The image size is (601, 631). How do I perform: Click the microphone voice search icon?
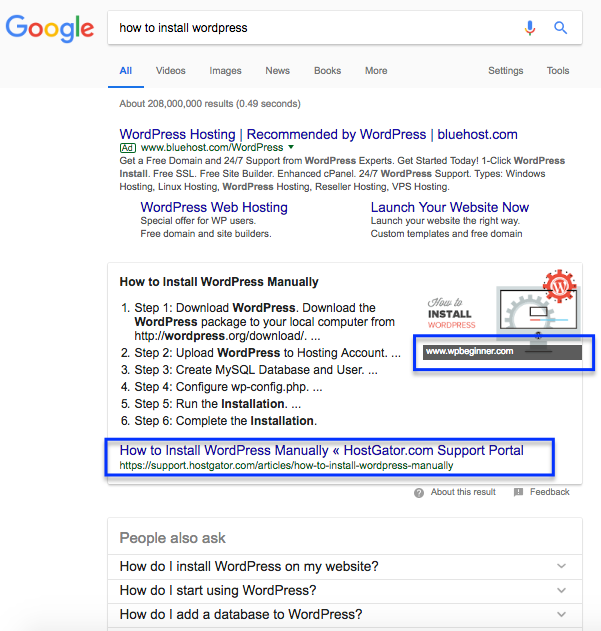point(530,28)
